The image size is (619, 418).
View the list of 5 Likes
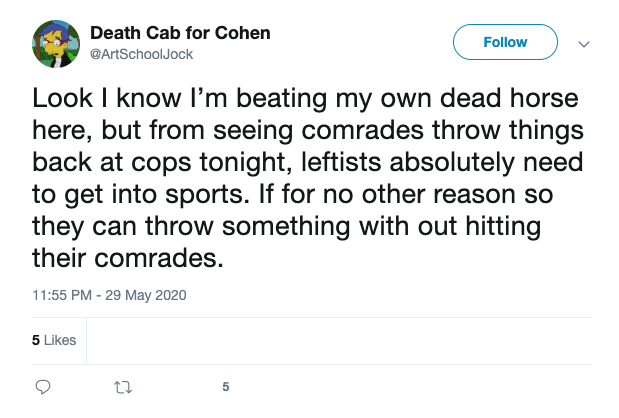coord(54,340)
